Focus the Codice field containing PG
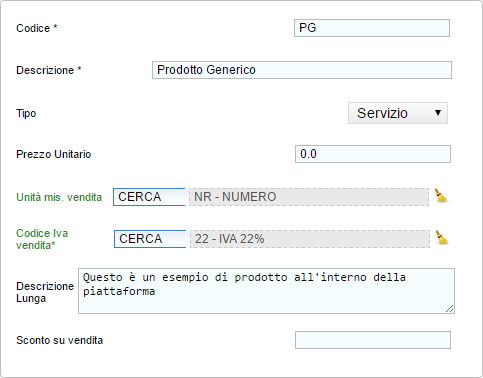The height and width of the screenshot is (378, 483). pyautogui.click(x=372, y=28)
